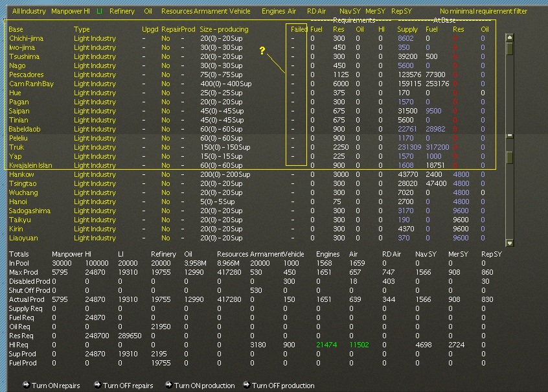The image size is (548, 392).
Task: Select the HI filter at top
Action: click(x=87, y=11)
